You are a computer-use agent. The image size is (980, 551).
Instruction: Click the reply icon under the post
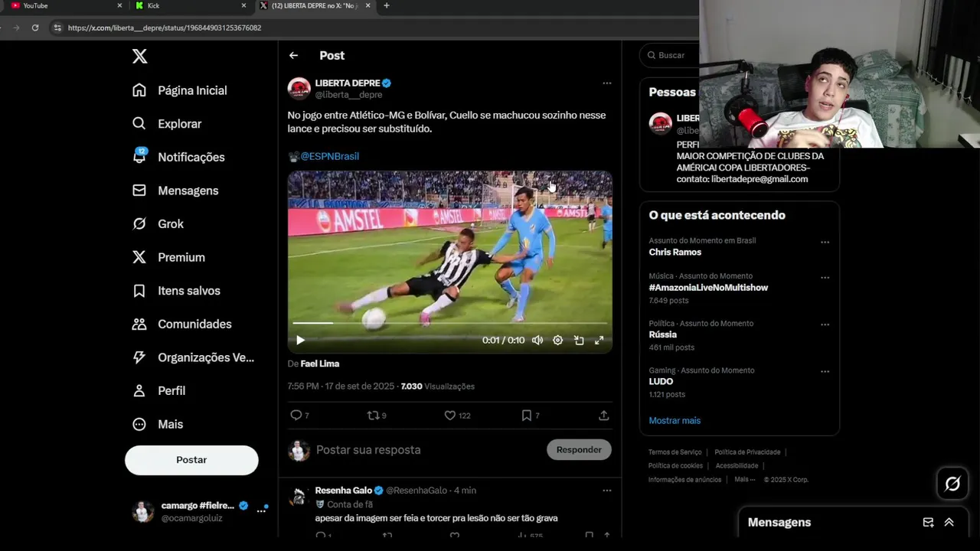click(296, 415)
